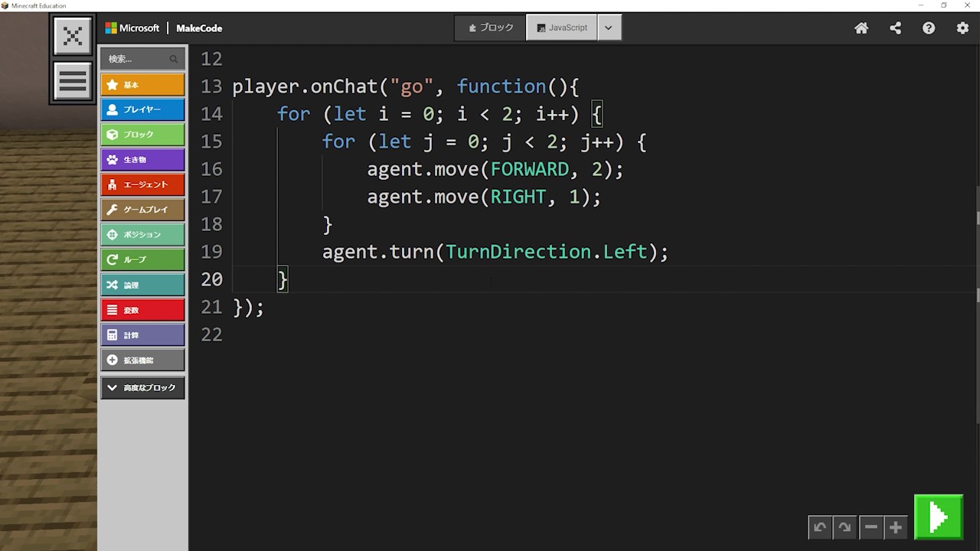Click the 検索 search field
980x551 pixels.
click(x=136, y=59)
